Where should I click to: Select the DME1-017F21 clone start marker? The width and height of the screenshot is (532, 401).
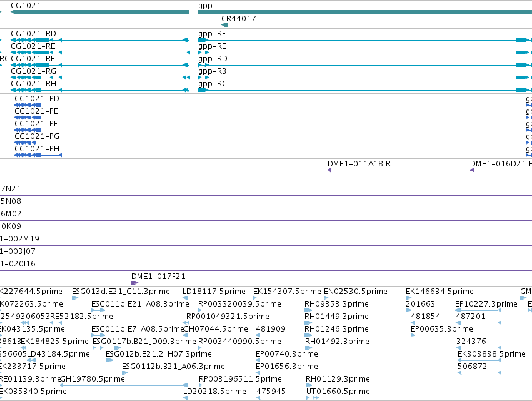pyautogui.click(x=134, y=283)
